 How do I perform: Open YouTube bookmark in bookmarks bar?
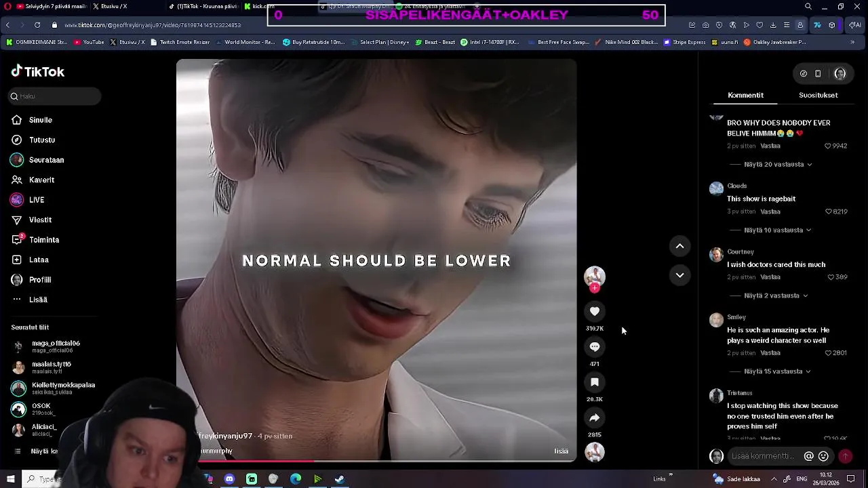pos(89,42)
